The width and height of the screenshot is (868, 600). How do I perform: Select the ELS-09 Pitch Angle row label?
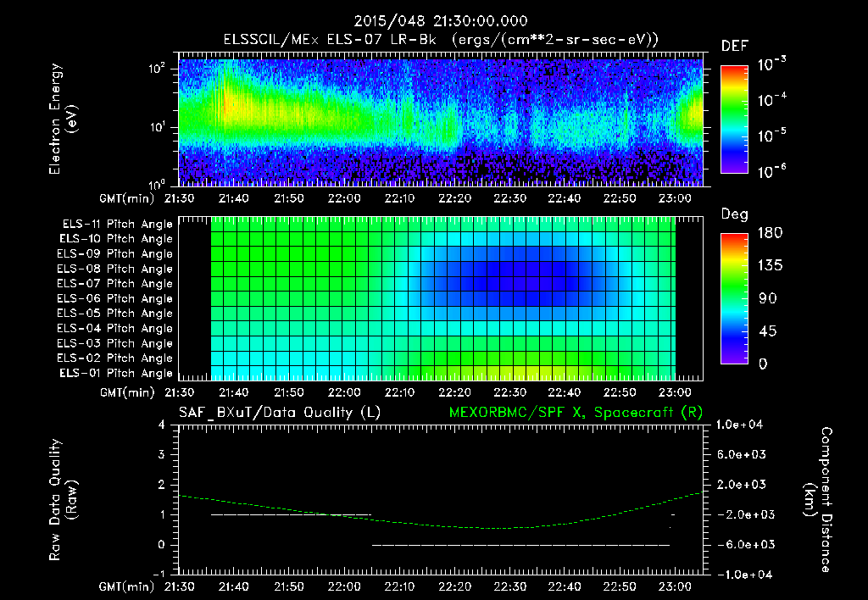[x=114, y=254]
